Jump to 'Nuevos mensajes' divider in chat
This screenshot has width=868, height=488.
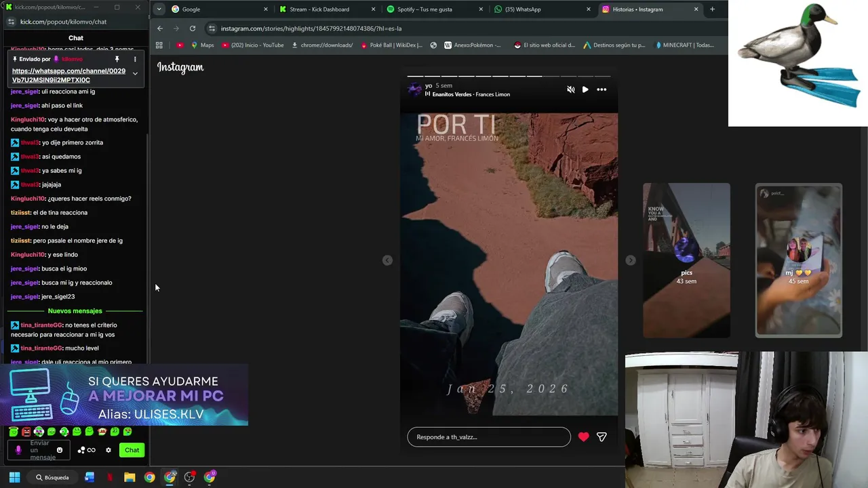(x=75, y=311)
